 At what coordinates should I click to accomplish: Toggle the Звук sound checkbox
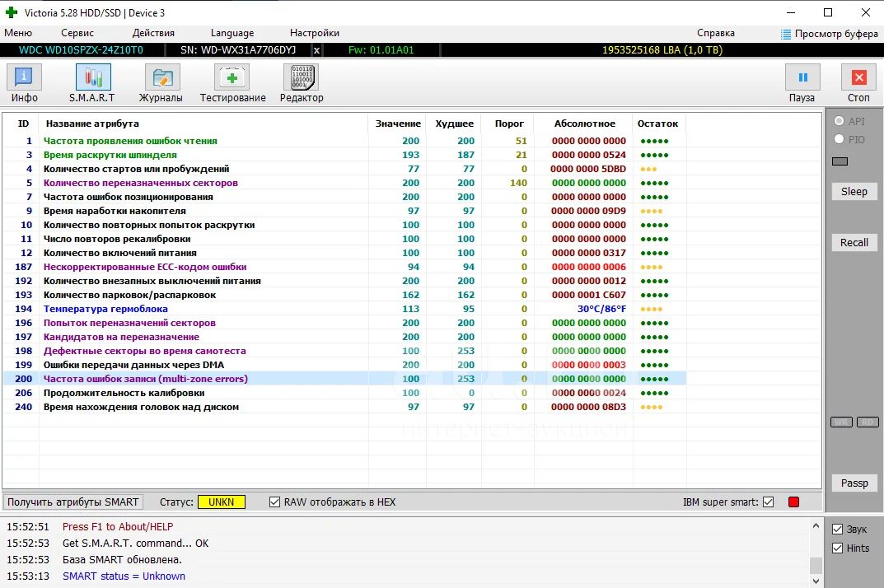tap(838, 529)
